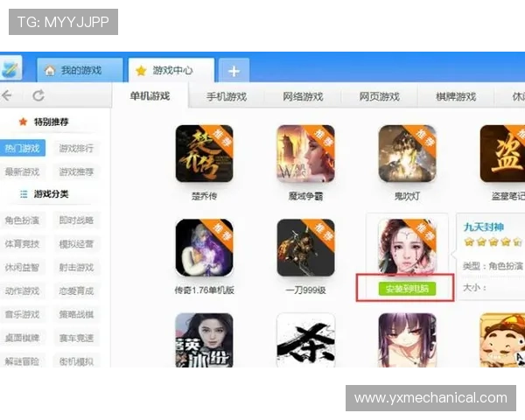
Task: Select the 单机游戏 category tab
Action: [150, 96]
